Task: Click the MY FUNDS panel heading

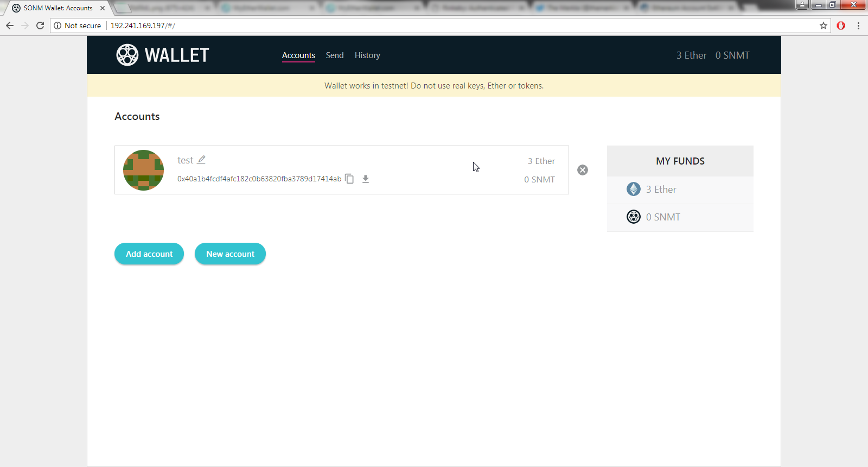Action: pos(680,161)
